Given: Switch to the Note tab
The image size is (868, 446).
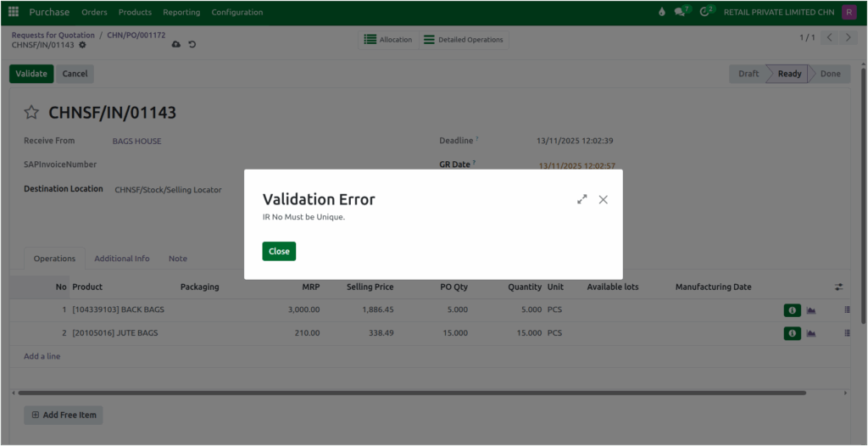Looking at the screenshot, I should pos(178,259).
